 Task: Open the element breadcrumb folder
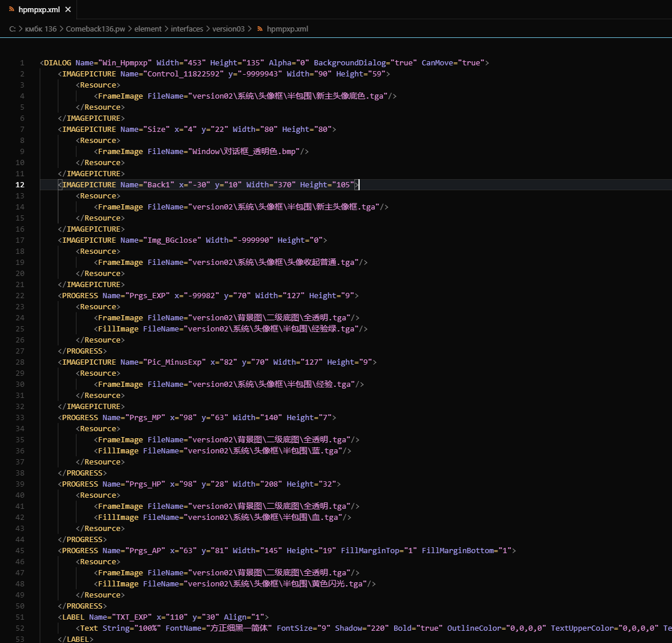tap(148, 29)
